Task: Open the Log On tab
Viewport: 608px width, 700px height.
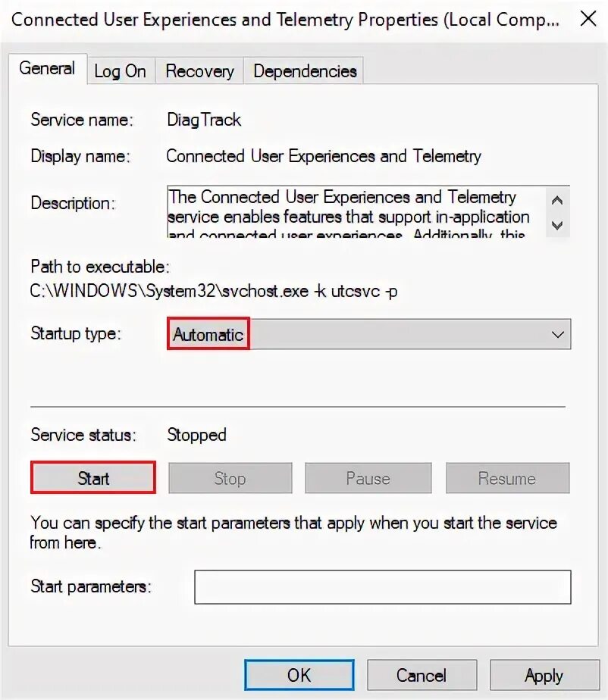Action: pos(120,71)
